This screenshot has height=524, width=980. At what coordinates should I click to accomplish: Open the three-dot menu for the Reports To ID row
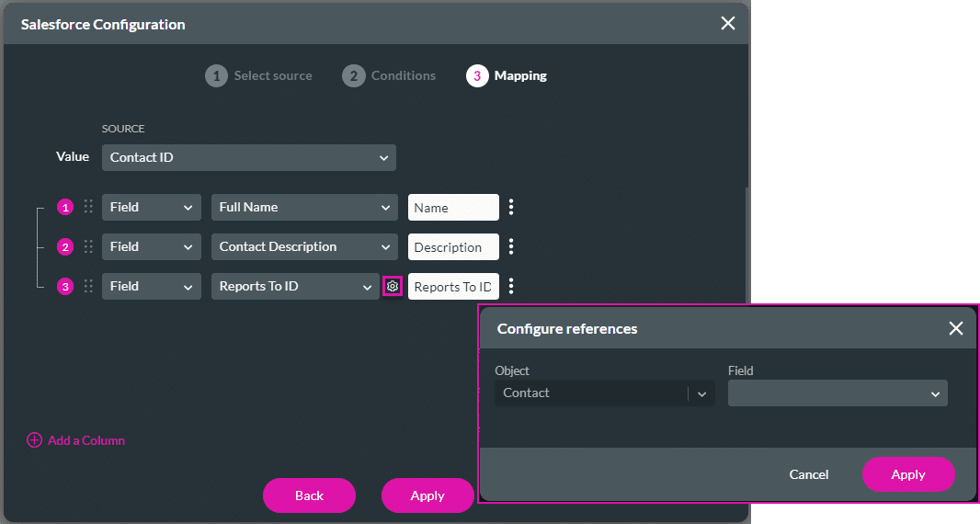coord(511,287)
